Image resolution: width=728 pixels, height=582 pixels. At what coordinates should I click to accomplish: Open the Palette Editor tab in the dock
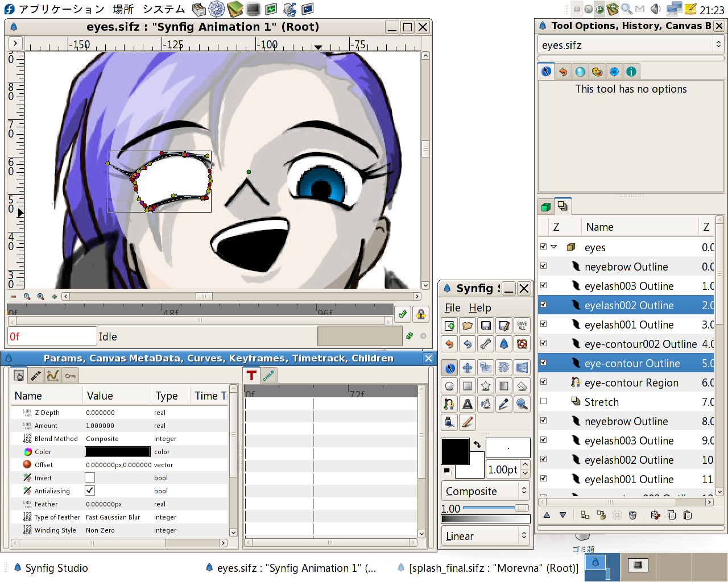point(597,72)
